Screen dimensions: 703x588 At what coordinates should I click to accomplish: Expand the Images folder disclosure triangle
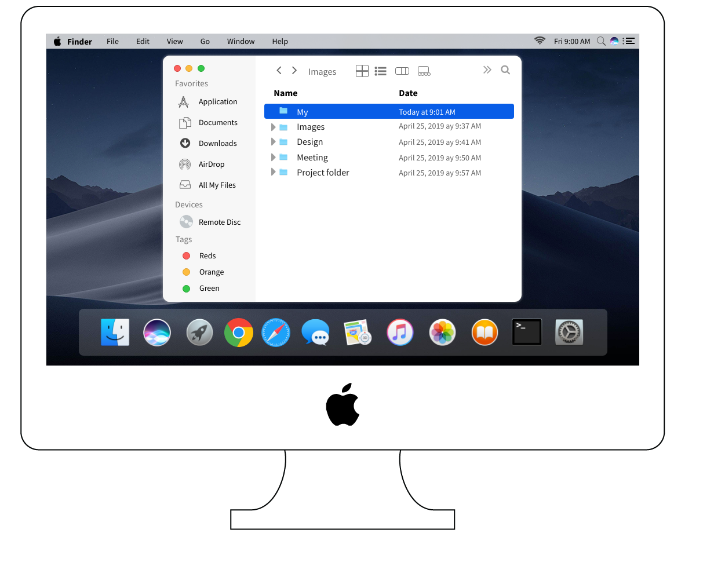pos(274,126)
